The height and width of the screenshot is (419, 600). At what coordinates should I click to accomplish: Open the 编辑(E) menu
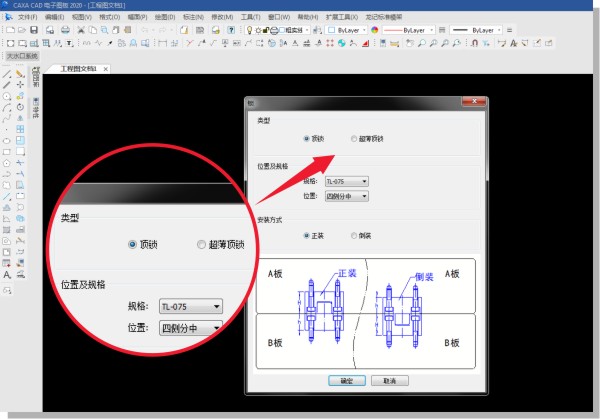54,17
